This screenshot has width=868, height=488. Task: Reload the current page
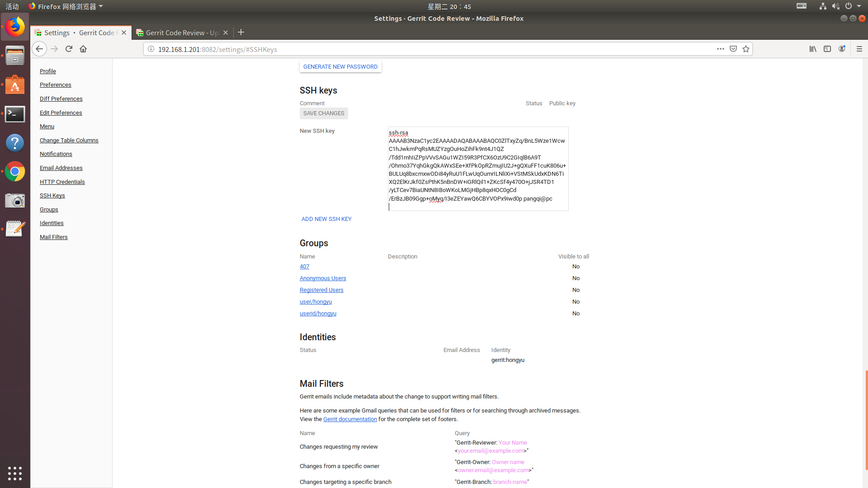point(69,49)
